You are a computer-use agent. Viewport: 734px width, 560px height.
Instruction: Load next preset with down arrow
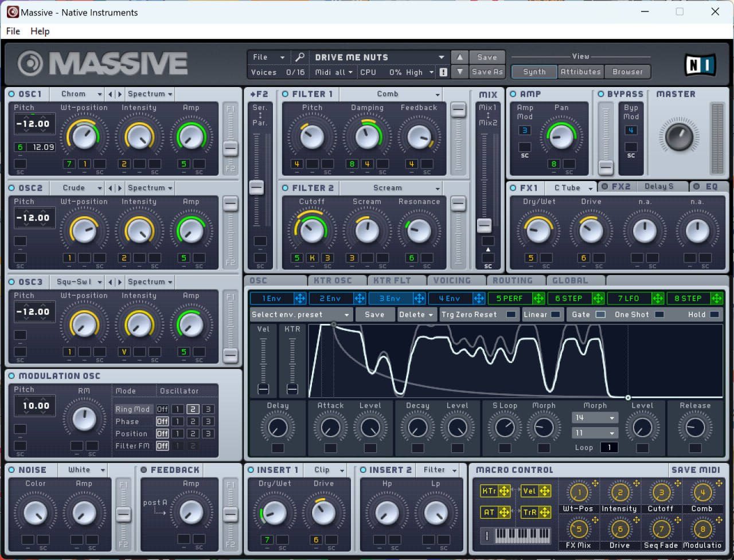[x=459, y=72]
